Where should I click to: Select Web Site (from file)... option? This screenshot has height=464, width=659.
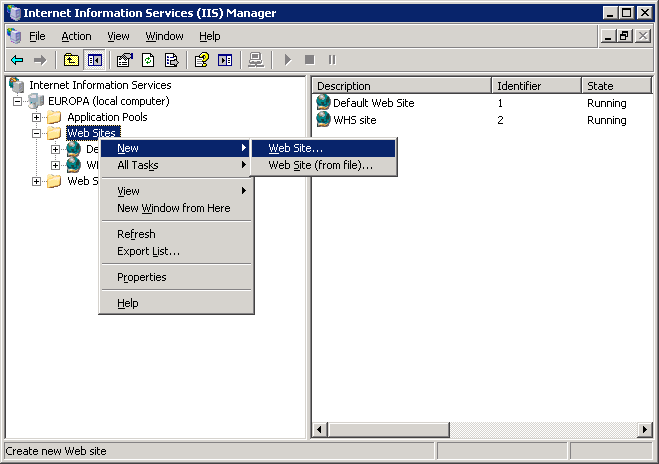(324, 165)
